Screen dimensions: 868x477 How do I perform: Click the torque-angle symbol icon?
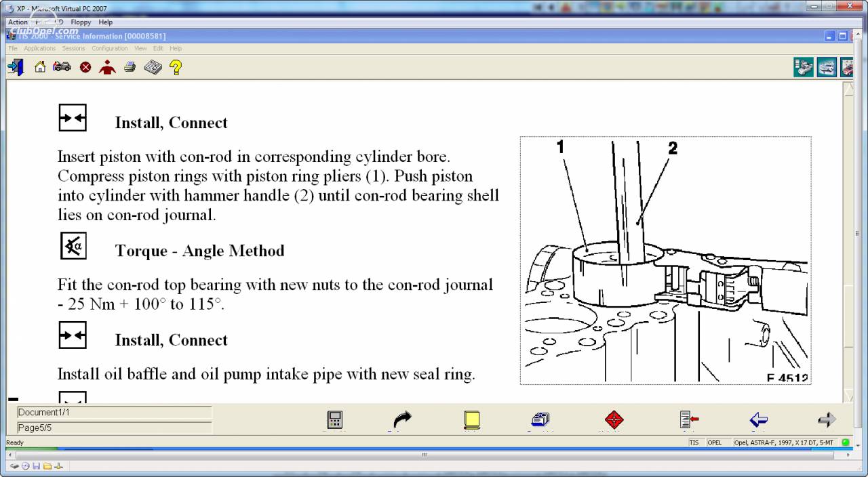click(x=73, y=245)
